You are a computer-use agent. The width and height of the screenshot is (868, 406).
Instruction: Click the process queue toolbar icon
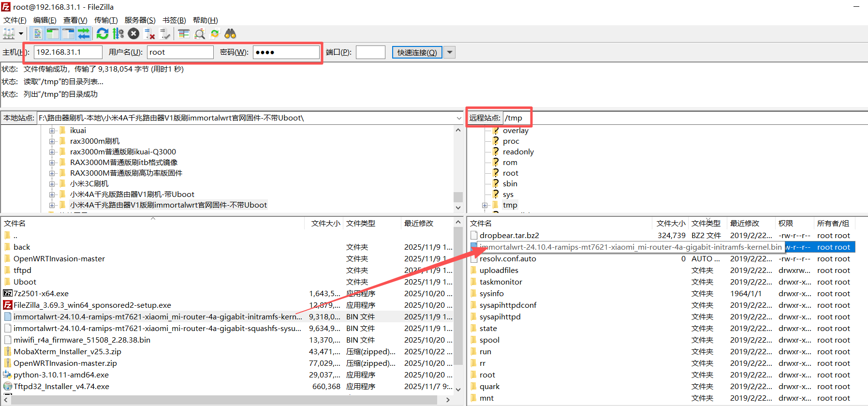click(x=118, y=33)
